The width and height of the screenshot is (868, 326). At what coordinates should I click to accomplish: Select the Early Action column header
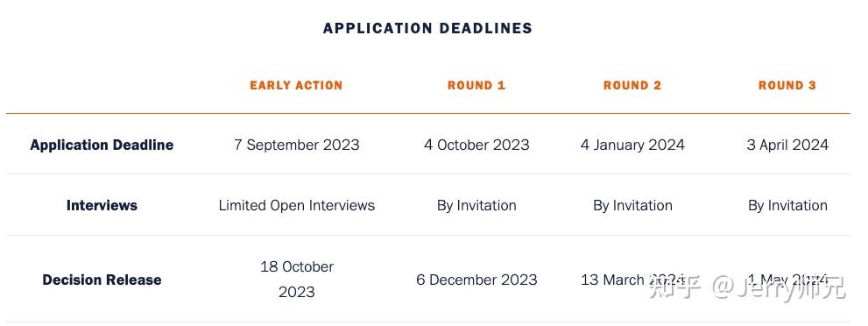pyautogui.click(x=296, y=85)
